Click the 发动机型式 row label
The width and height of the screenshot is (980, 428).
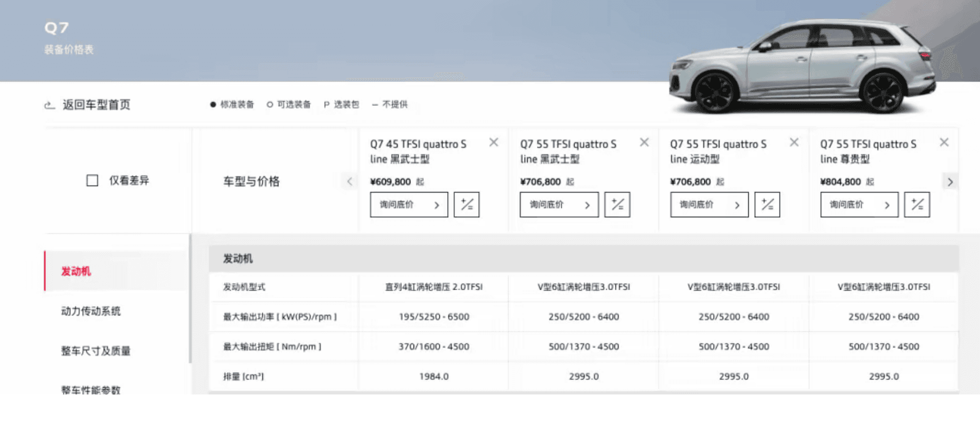pyautogui.click(x=244, y=287)
